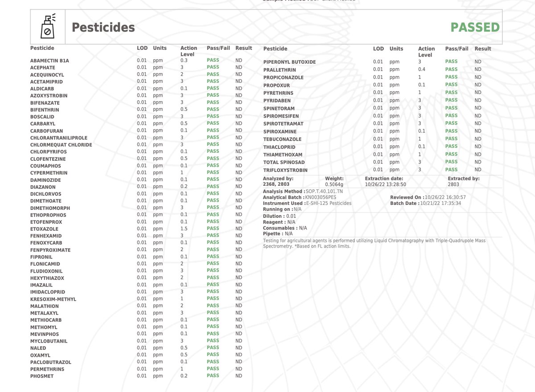The width and height of the screenshot is (535, 392).
Task: Select IMIDACLOPRID row
Action: coord(47,292)
